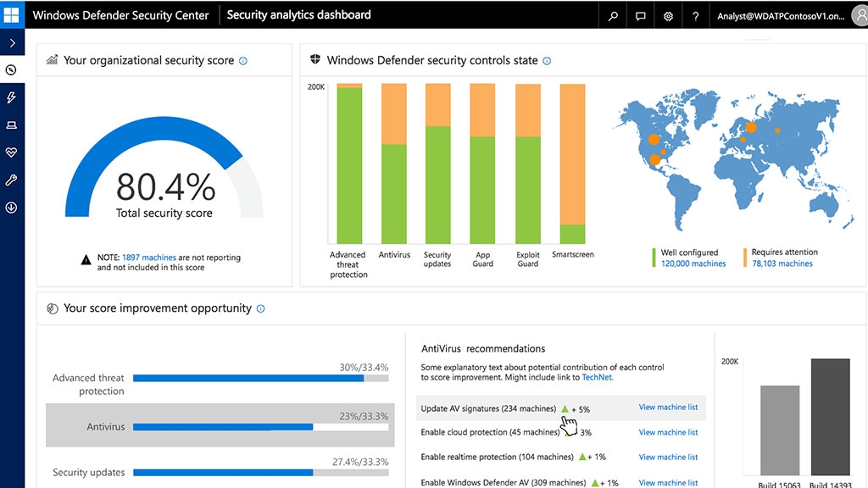
Task: Click info icon beside organizational security score
Action: point(243,61)
